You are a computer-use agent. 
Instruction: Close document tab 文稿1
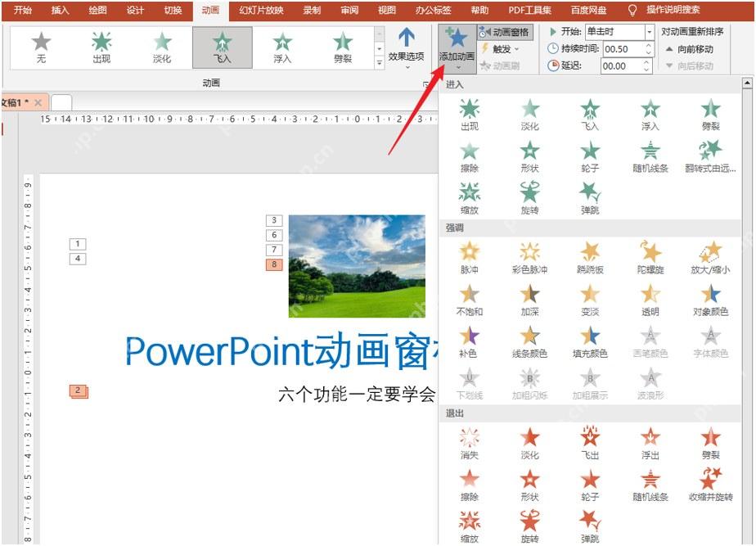click(x=38, y=102)
